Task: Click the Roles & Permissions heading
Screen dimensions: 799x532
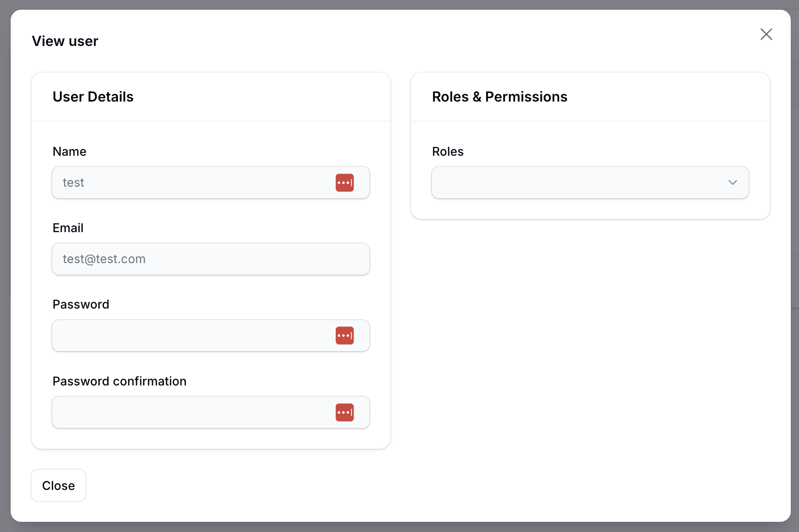Action: [500, 97]
